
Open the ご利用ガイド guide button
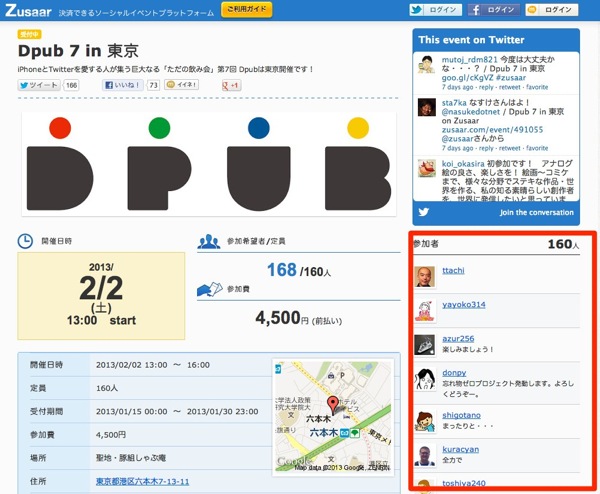(246, 9)
